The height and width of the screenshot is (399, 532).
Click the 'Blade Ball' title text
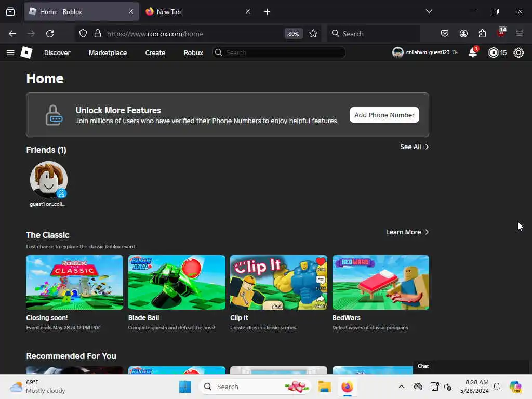click(143, 318)
